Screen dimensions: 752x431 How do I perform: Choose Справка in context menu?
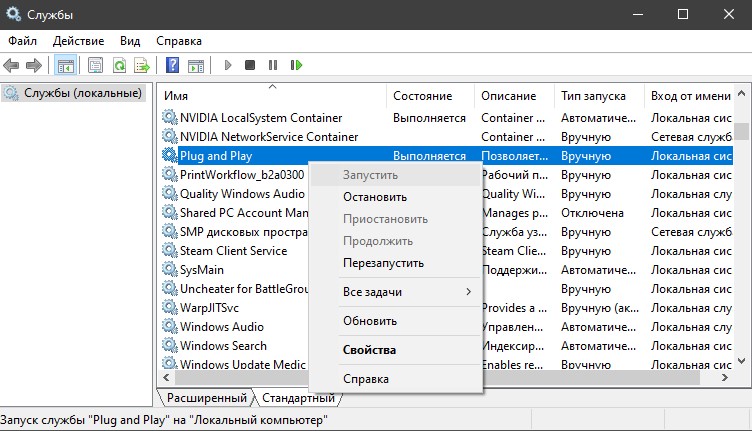[395, 379]
